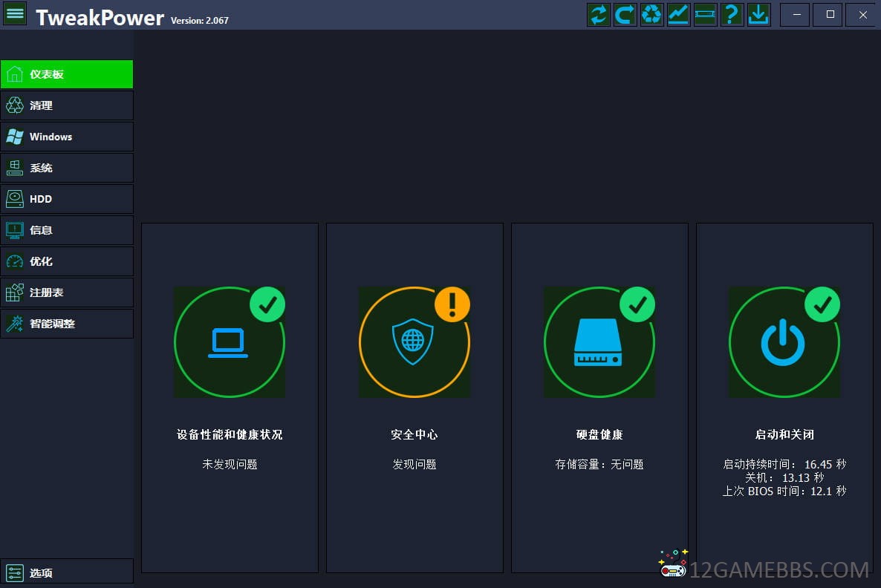This screenshot has height=588, width=881.
Task: Open the Windows section in sidebar
Action: (67, 137)
